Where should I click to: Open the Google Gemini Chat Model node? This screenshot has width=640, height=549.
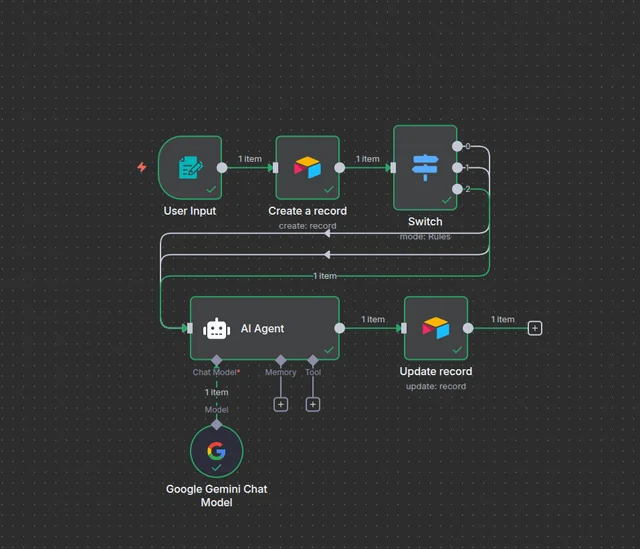216,451
